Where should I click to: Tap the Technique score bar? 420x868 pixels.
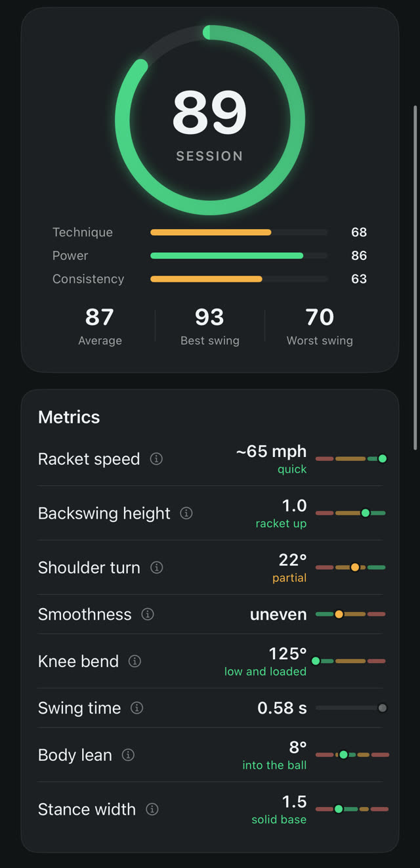[x=239, y=232]
